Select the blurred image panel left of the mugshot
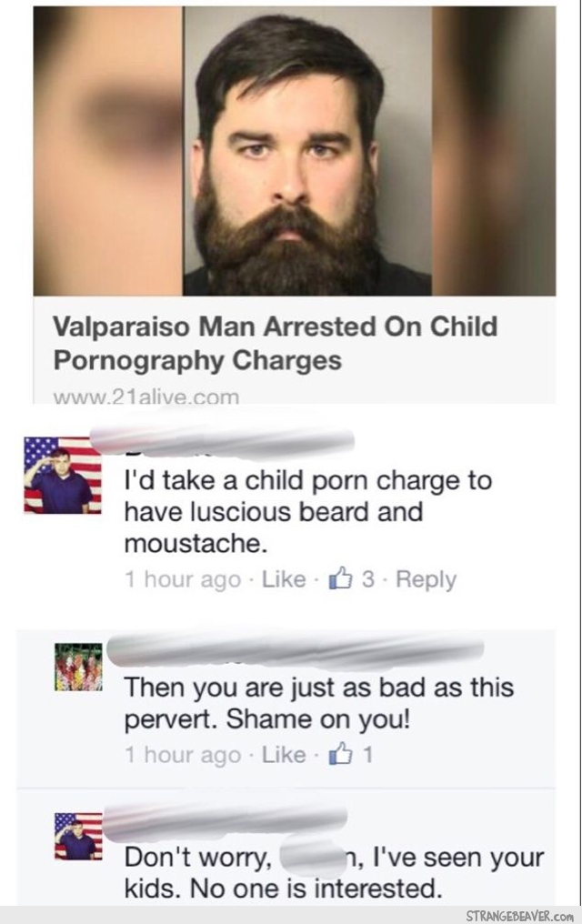582x924 pixels. 108,151
